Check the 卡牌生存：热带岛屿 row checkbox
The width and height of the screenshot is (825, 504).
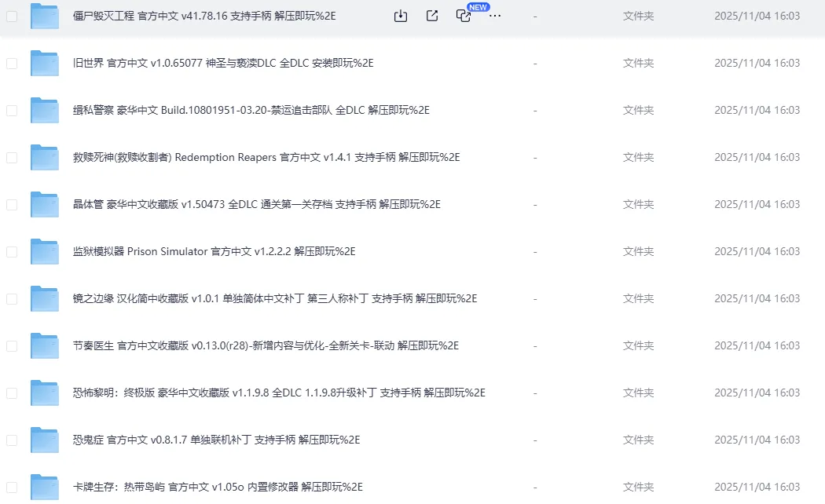(x=12, y=488)
